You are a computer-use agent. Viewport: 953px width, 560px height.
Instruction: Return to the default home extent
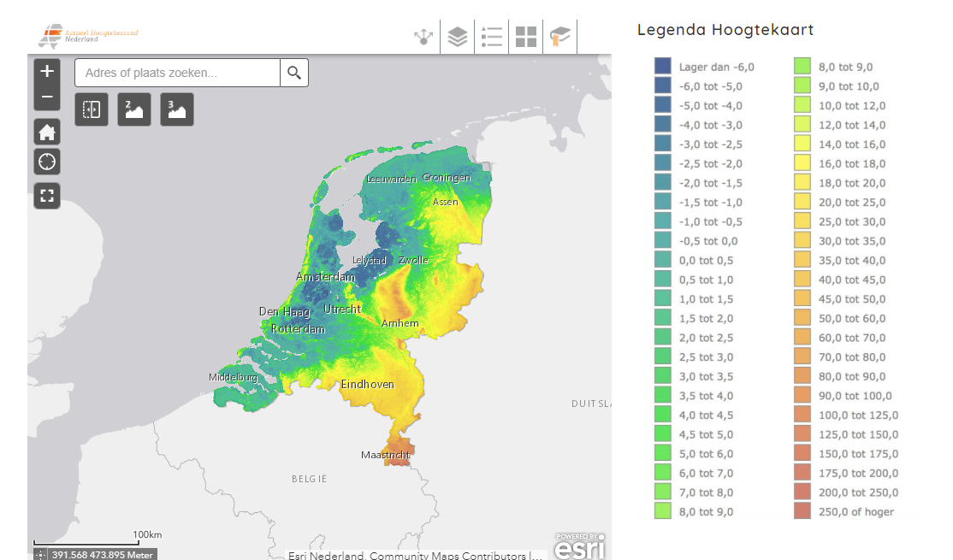[47, 133]
